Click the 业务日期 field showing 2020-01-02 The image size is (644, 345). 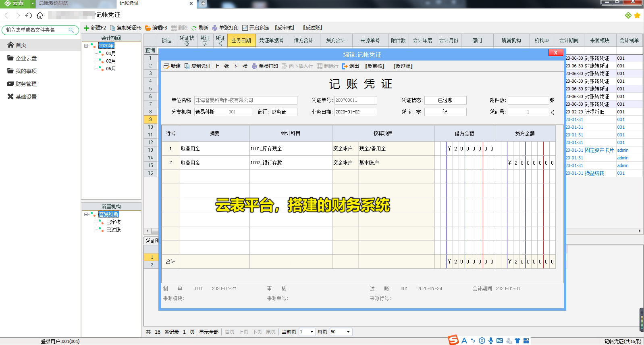coord(355,112)
